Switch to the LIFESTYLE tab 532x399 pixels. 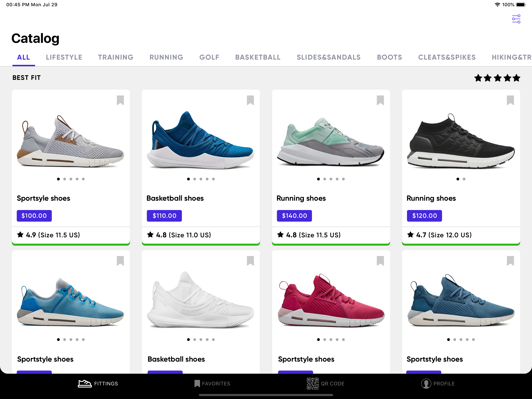64,57
